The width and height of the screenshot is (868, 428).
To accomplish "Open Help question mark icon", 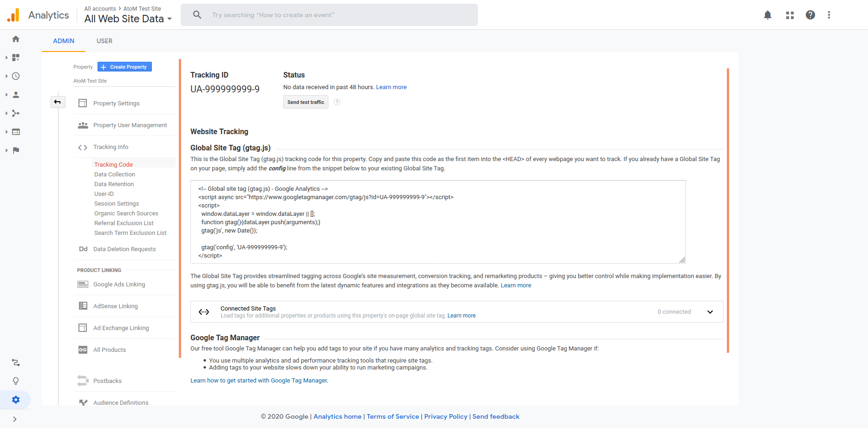I will 810,15.
